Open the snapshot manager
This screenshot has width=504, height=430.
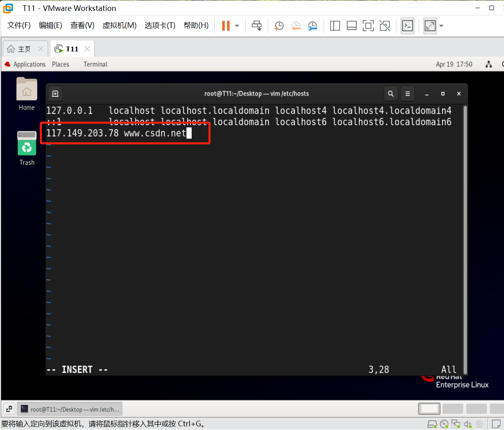312,26
